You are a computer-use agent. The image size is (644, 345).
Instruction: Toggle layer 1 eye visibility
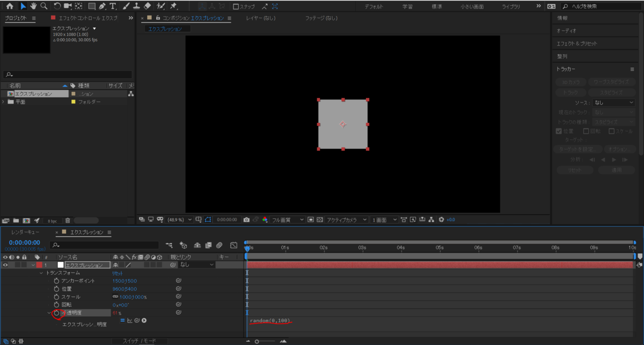click(5, 265)
